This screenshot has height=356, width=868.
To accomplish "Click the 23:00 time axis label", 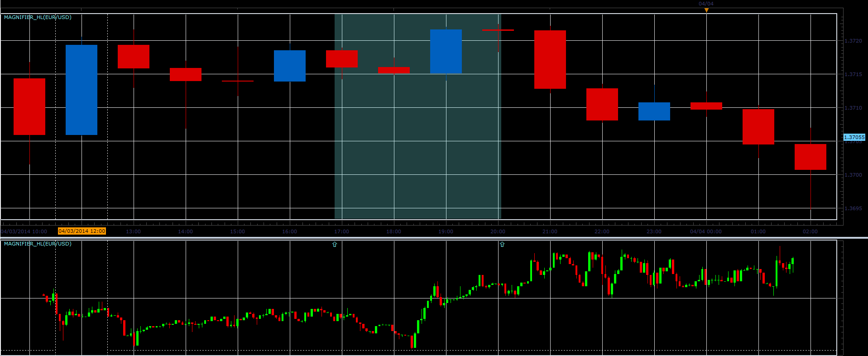I will click(654, 231).
